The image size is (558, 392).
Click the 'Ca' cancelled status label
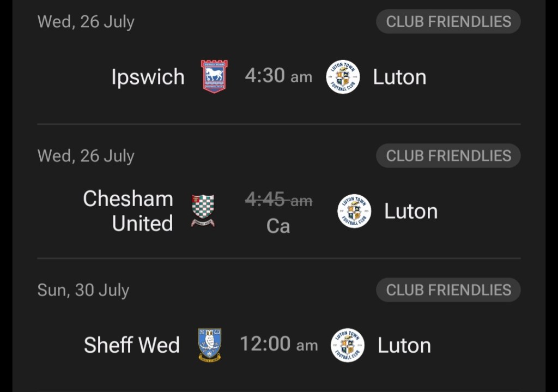click(x=278, y=226)
